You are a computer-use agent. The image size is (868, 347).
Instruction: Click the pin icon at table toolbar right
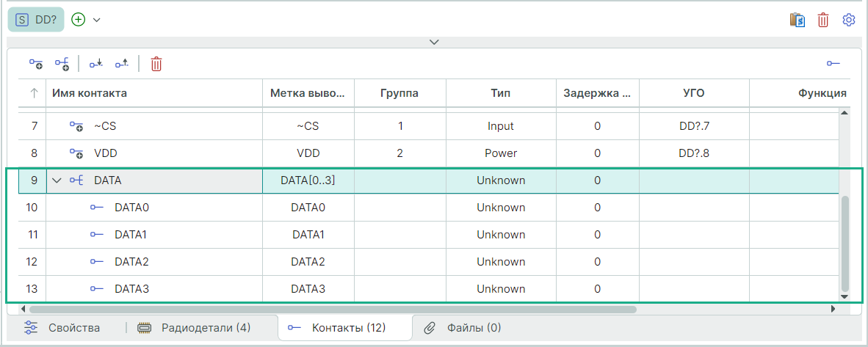(x=833, y=64)
